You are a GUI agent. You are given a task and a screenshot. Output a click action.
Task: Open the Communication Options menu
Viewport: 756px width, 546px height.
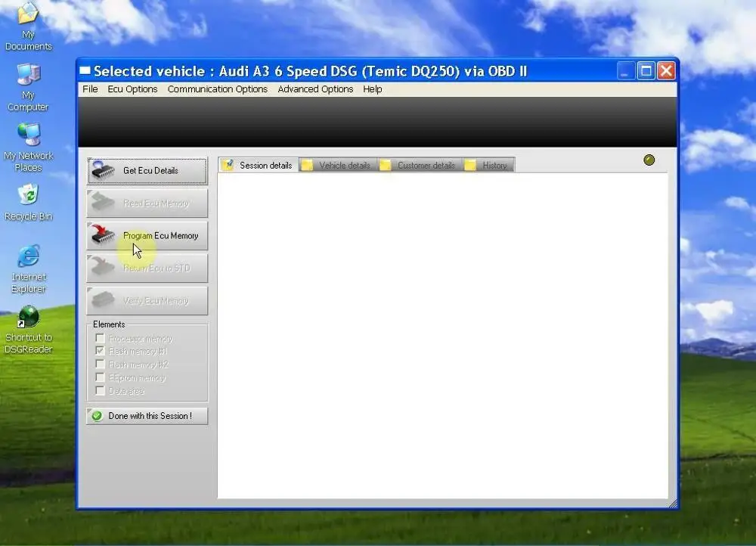tap(218, 89)
